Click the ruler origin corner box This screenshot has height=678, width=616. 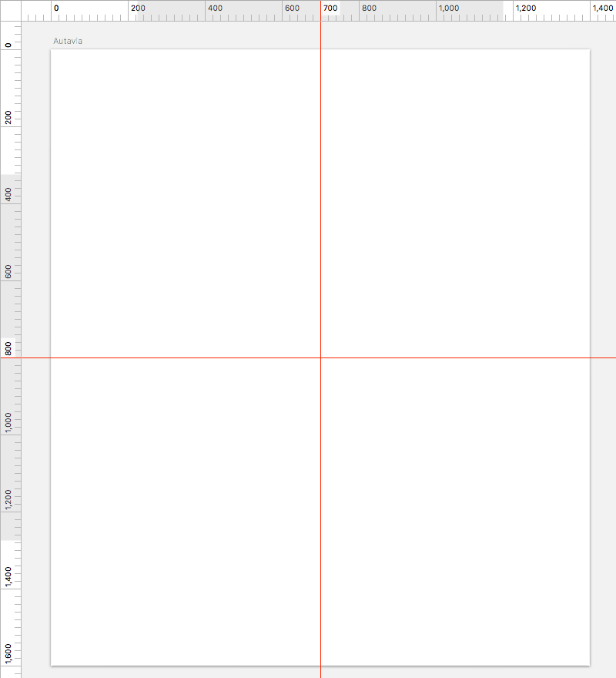[x=10, y=10]
